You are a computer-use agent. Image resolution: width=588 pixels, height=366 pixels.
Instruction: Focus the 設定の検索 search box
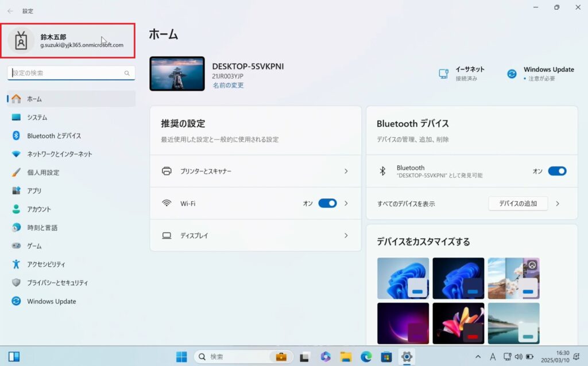(x=71, y=73)
